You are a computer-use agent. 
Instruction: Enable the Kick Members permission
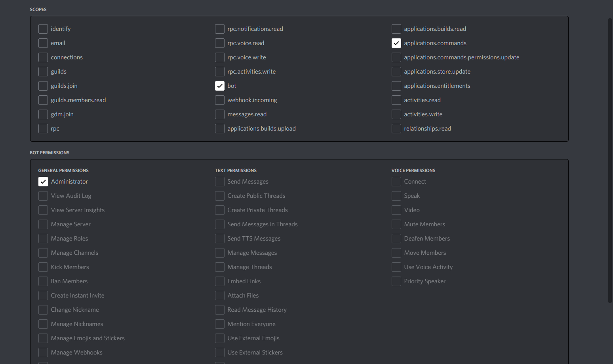43,267
